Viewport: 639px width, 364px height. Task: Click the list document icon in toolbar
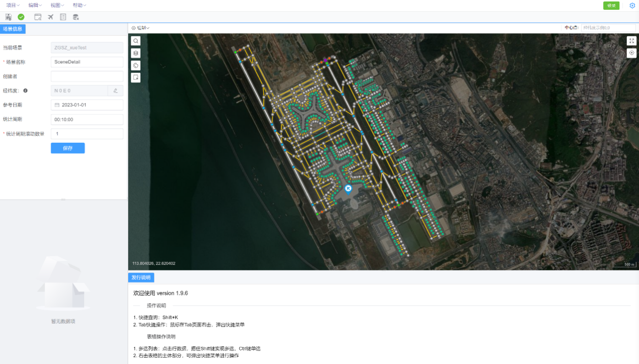click(63, 17)
